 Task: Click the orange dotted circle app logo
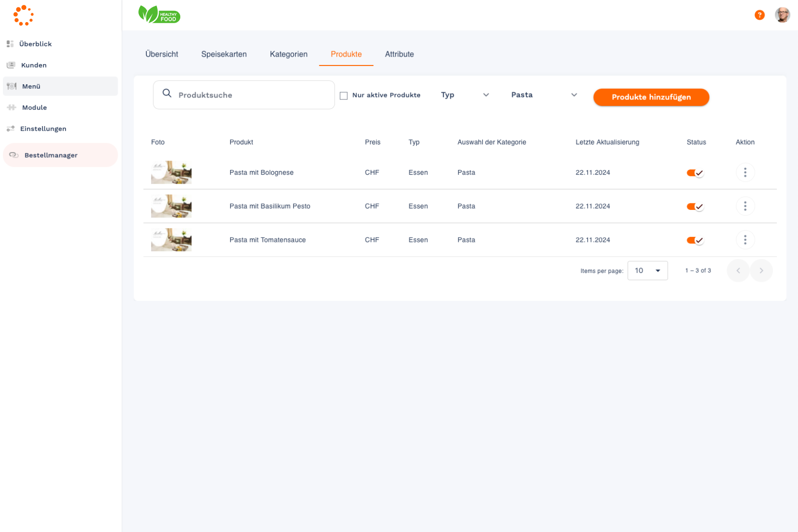(x=23, y=15)
